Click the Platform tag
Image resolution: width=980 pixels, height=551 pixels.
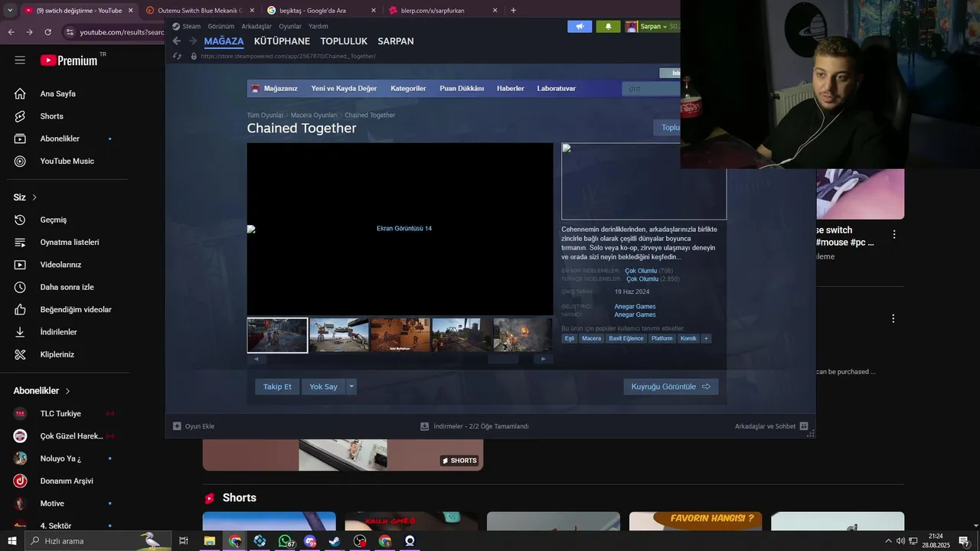tap(662, 338)
